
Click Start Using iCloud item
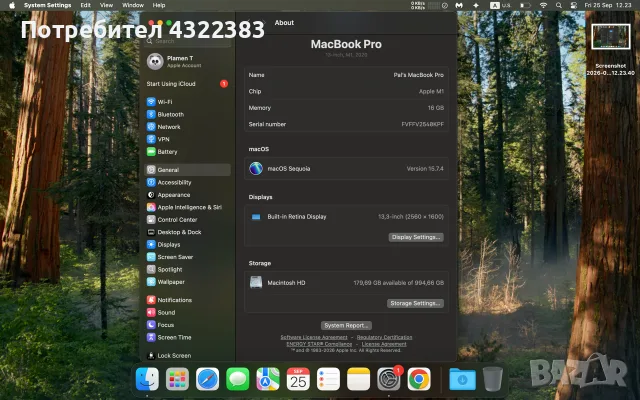click(187, 84)
